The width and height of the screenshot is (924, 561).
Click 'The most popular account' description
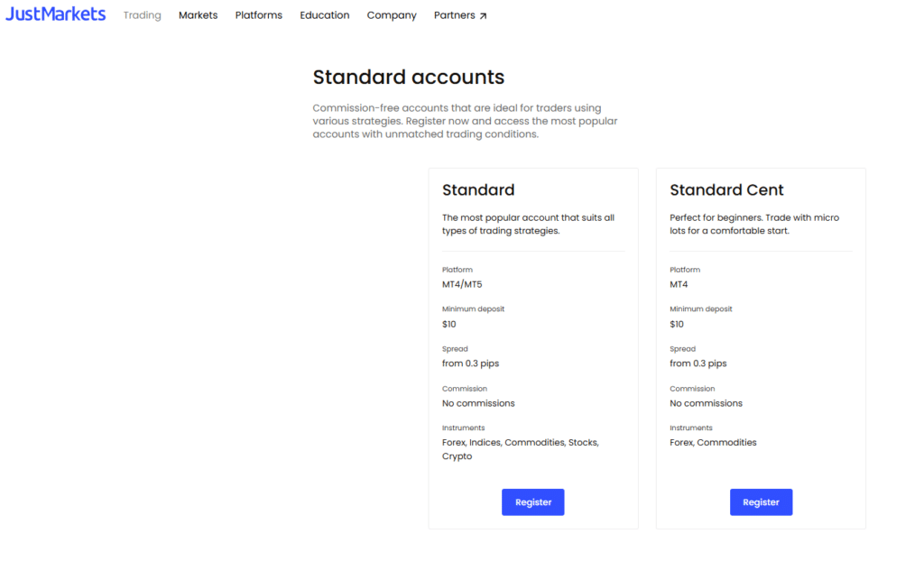[x=528, y=224]
